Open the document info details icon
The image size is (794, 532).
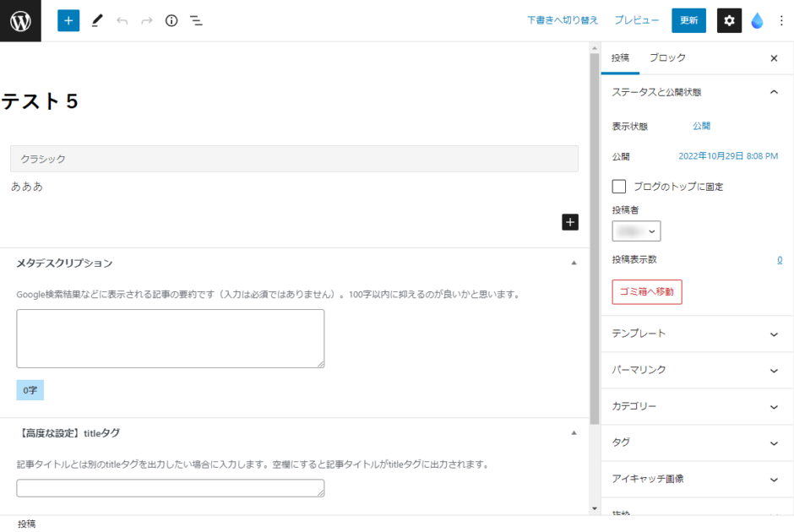171,20
